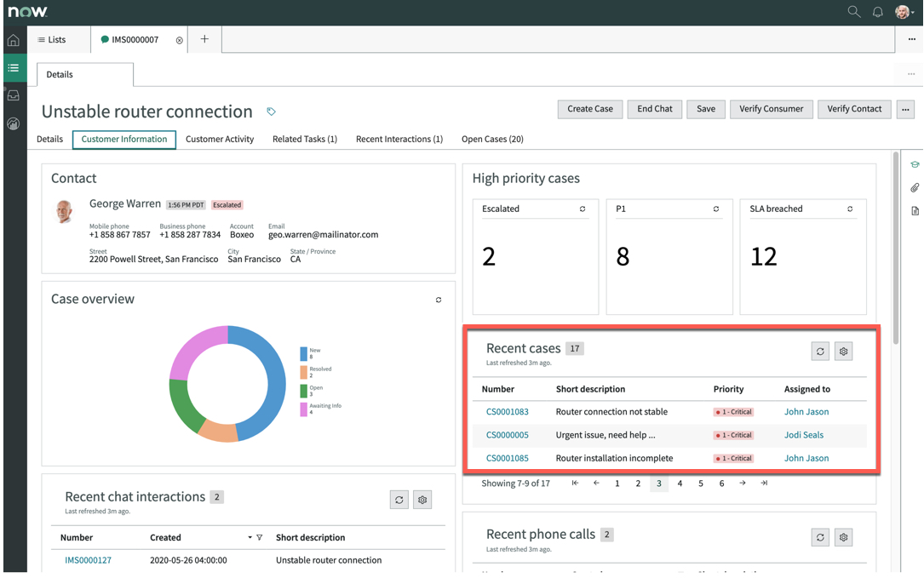Open the agent assist graduation cap icon
Viewport: 924px width, 578px height.
(915, 164)
